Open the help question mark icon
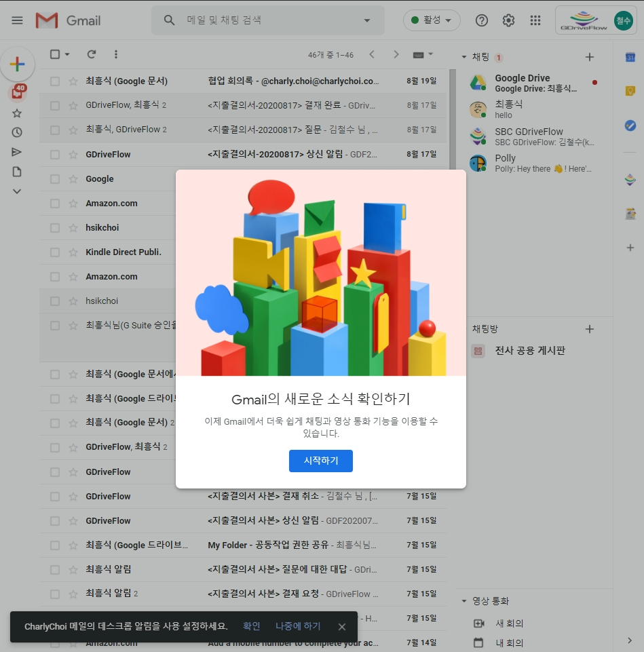This screenshot has width=644, height=652. 481,20
